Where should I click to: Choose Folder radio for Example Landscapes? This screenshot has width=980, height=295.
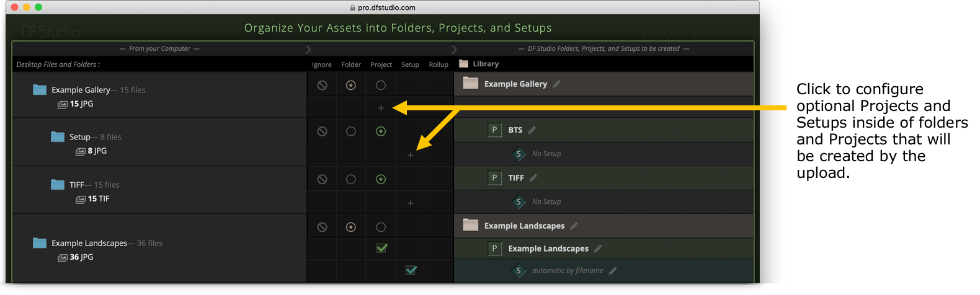click(351, 227)
